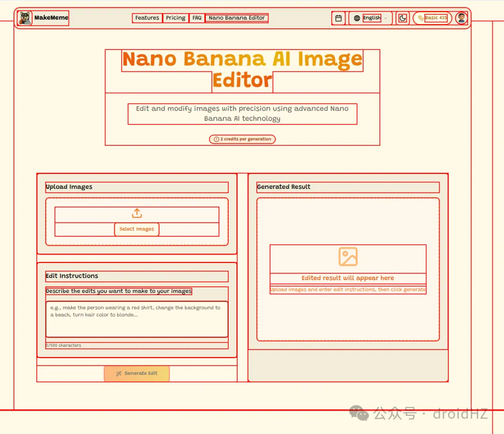Open the user avatar profile menu
Screen dimensions: 504x434
coord(462,18)
